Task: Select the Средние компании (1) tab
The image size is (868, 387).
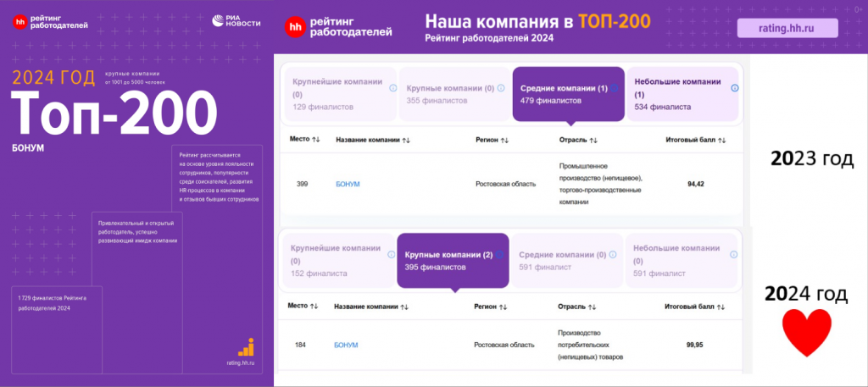Action: 569,94
